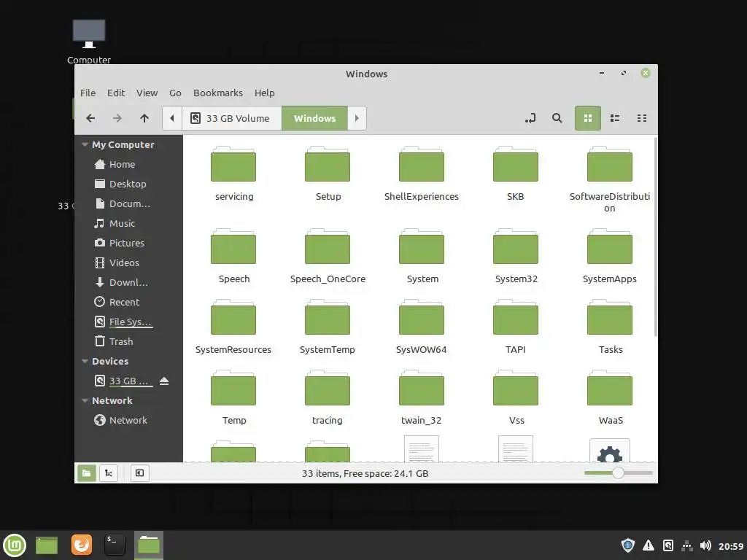Show tree view in the sidebar
This screenshot has height=560, width=747.
point(109,473)
